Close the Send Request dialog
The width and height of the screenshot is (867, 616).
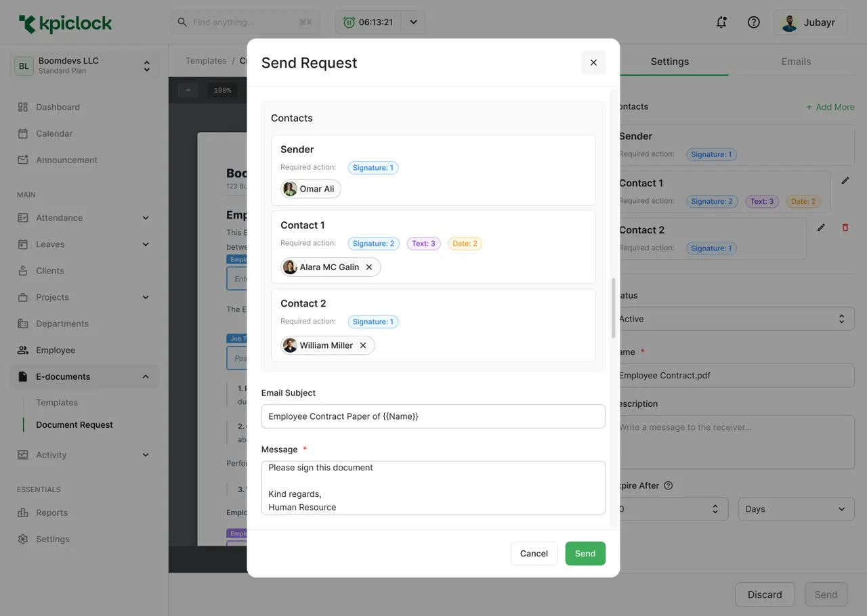point(593,62)
